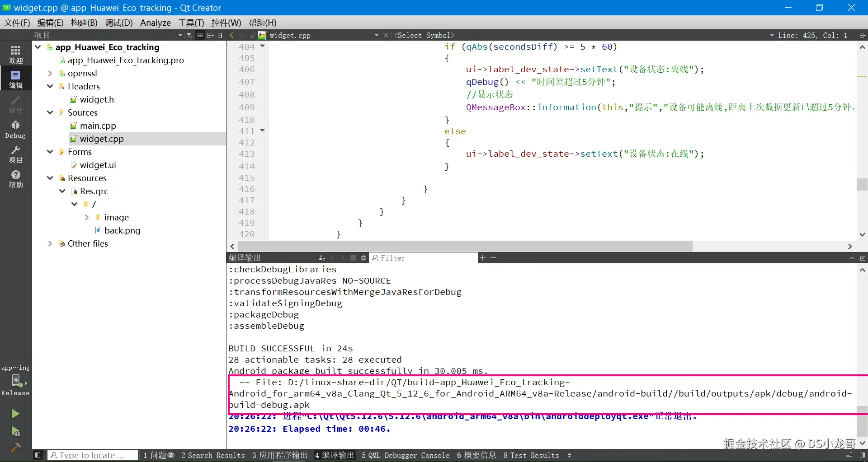Click the Build hammer icon
The width and height of the screenshot is (868, 462).
(x=15, y=448)
